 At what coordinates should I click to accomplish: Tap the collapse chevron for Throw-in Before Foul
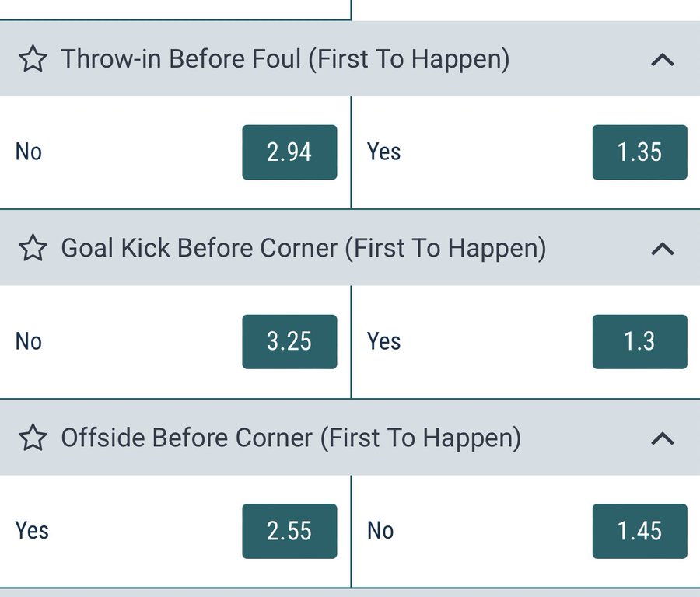coord(662,58)
